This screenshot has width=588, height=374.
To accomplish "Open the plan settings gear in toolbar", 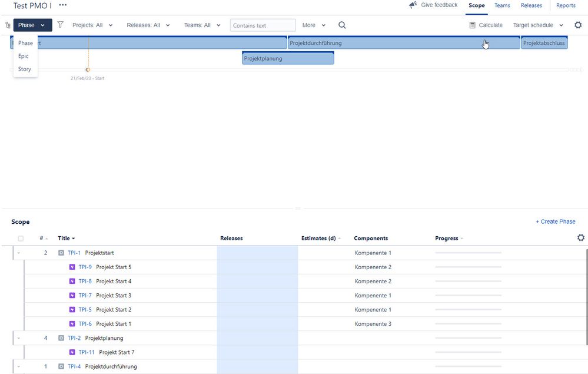I will coord(578,25).
